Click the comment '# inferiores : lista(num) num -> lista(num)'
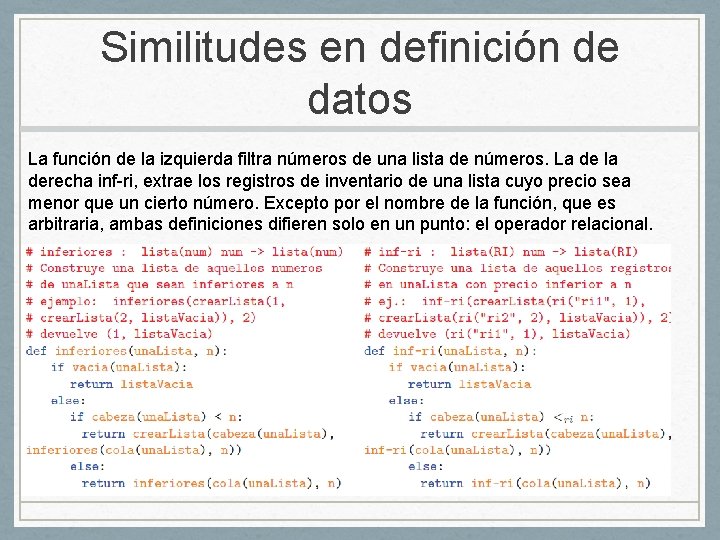 (185, 252)
